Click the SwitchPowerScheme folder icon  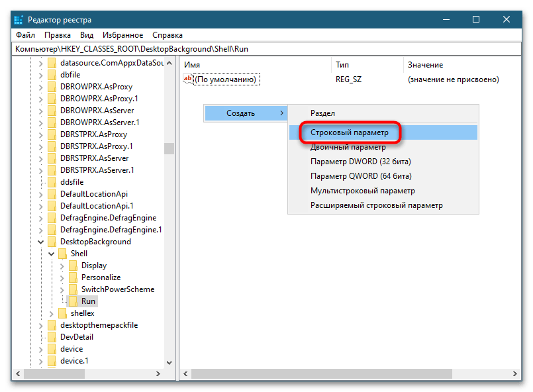73,289
